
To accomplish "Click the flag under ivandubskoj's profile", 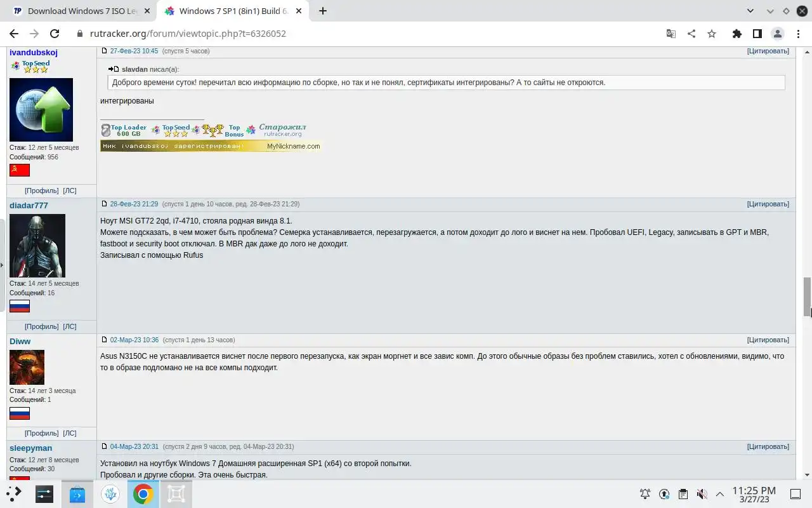I will 20,170.
